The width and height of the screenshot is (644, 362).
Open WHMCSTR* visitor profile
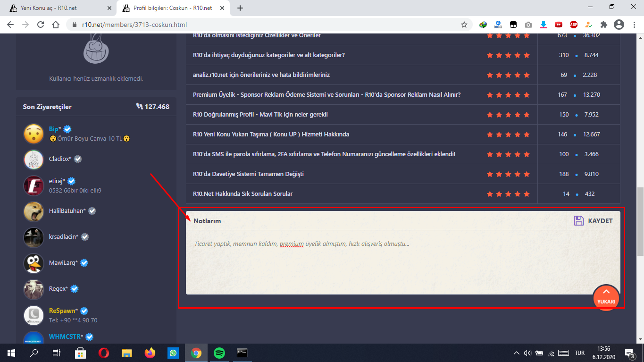[66, 337]
